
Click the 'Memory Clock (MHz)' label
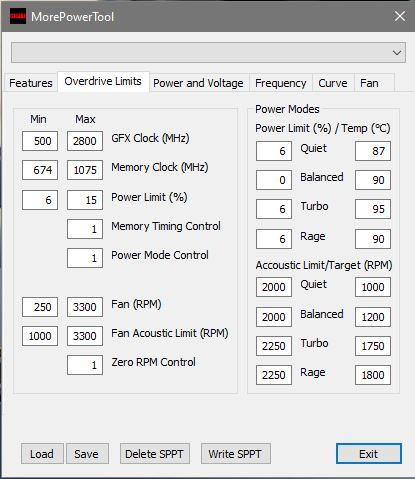click(x=160, y=167)
